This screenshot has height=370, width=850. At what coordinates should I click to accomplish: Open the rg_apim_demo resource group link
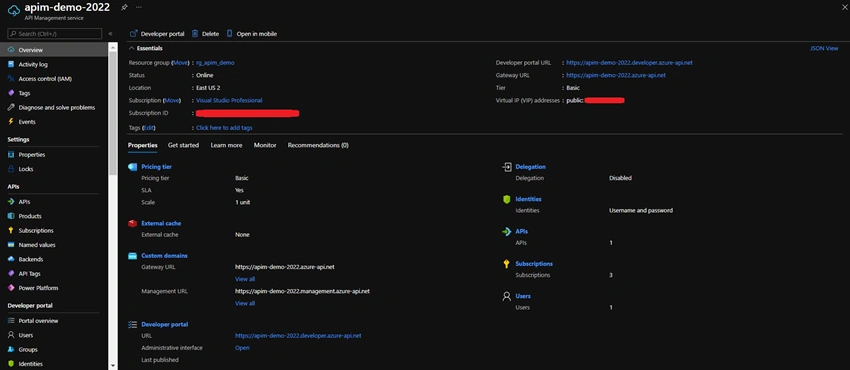(215, 63)
